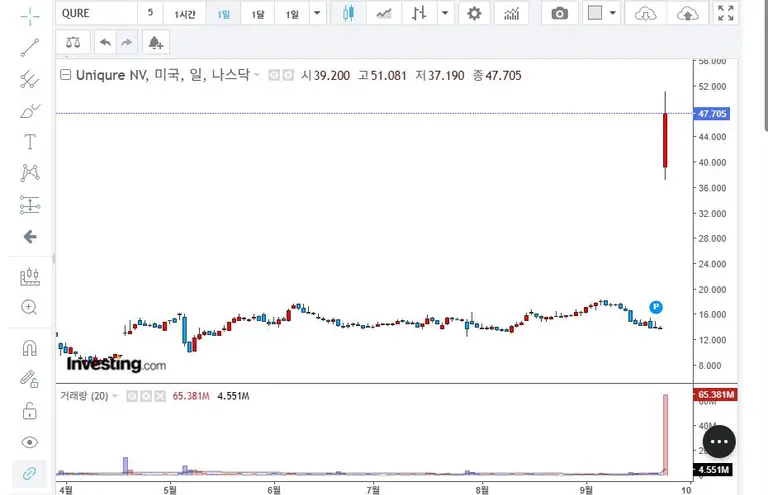Enter fullscreen mode for the chart

click(x=726, y=13)
